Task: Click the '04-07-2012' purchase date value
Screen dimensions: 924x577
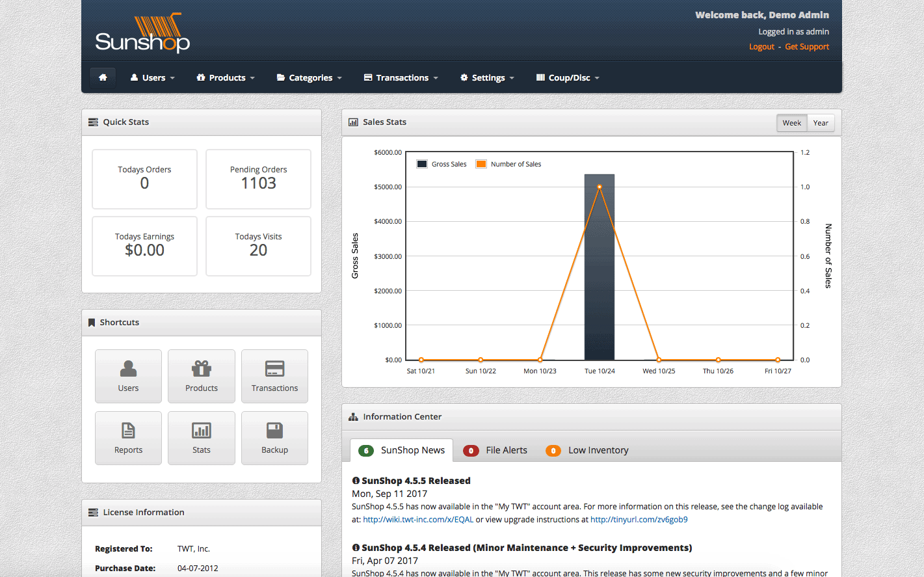Action: tap(198, 569)
